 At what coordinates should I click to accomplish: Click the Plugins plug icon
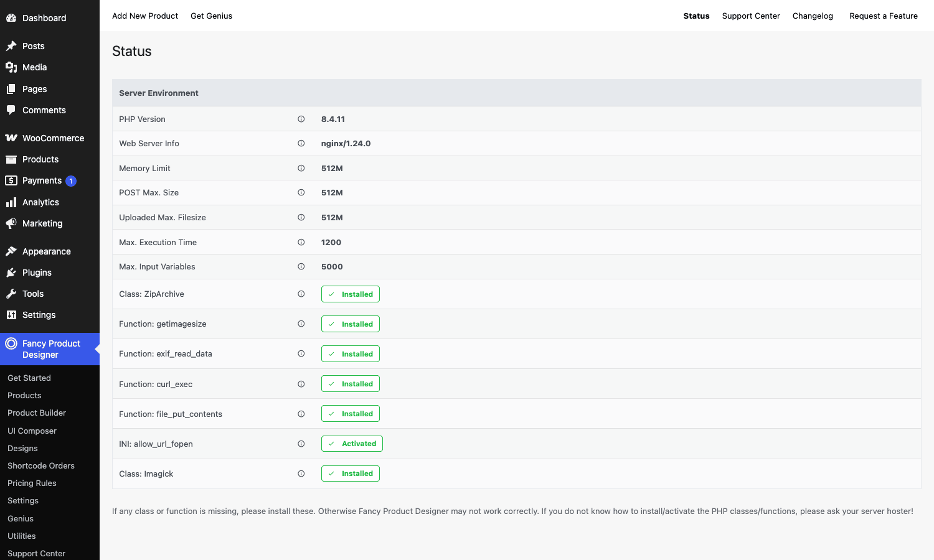(11, 273)
